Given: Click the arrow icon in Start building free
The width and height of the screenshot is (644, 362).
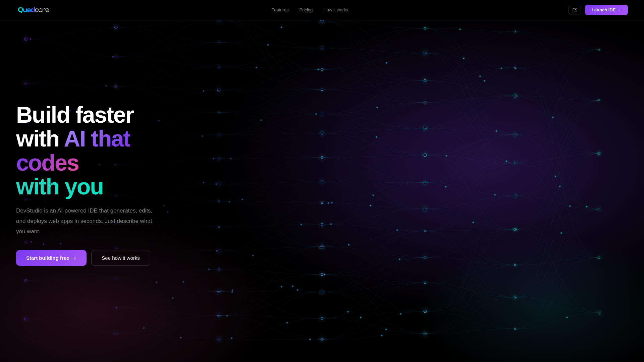Looking at the screenshot, I should point(74,258).
